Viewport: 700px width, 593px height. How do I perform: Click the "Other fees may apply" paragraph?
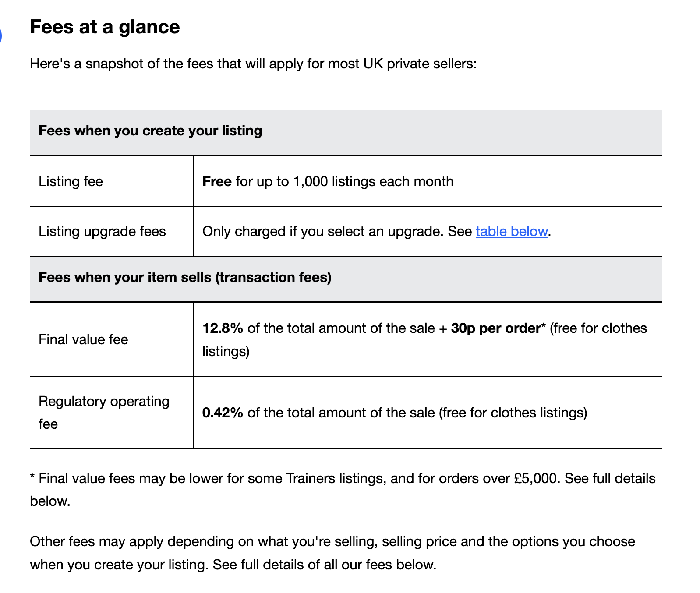click(x=332, y=553)
